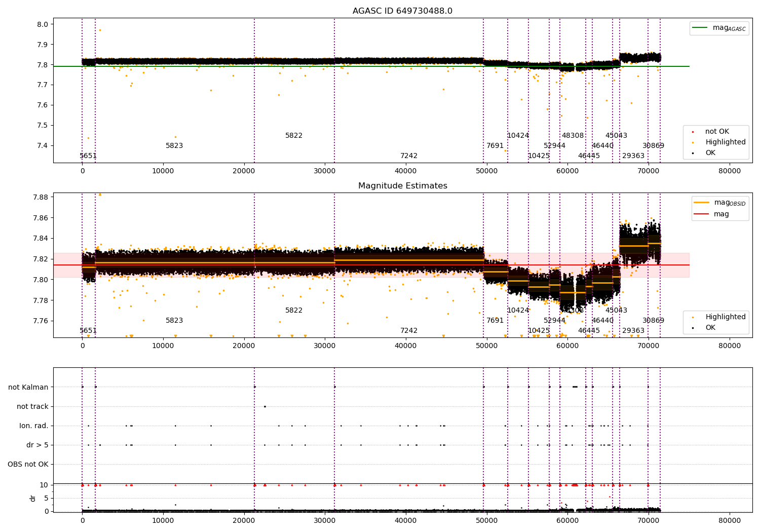Select obsid label 52944 in the top plot
760x532 pixels.
(554, 146)
